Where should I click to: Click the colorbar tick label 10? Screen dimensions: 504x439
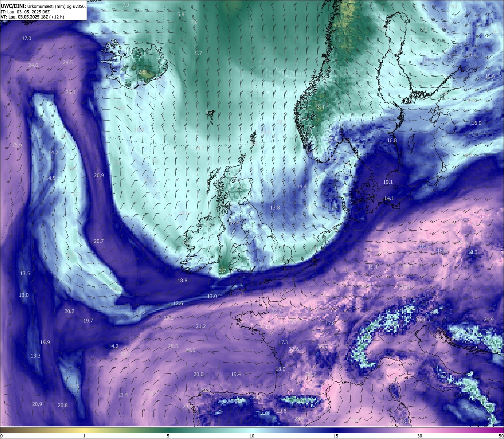pos(252,436)
